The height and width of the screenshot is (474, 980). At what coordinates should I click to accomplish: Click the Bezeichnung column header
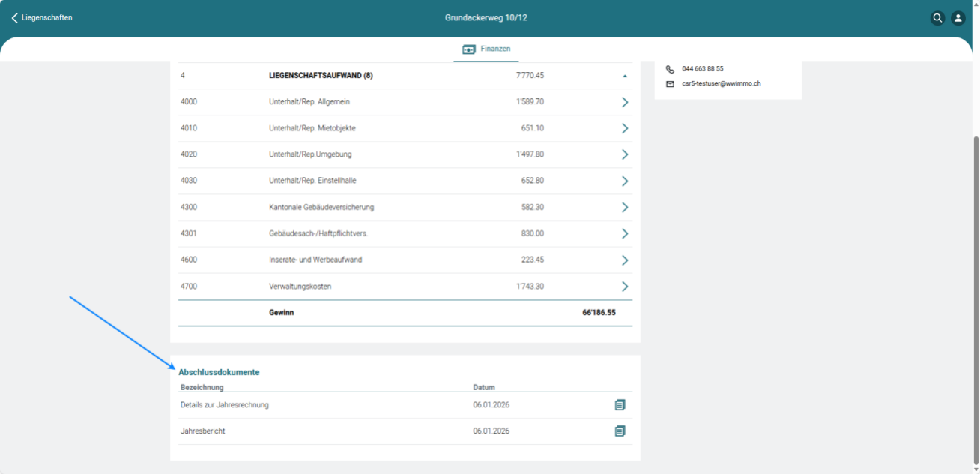point(202,388)
